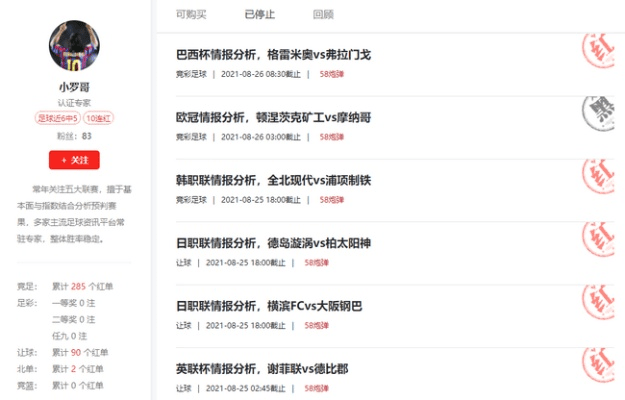
Task: Open article 韩职联情报分析，全北现代vs浦项制铁
Action: [273, 180]
